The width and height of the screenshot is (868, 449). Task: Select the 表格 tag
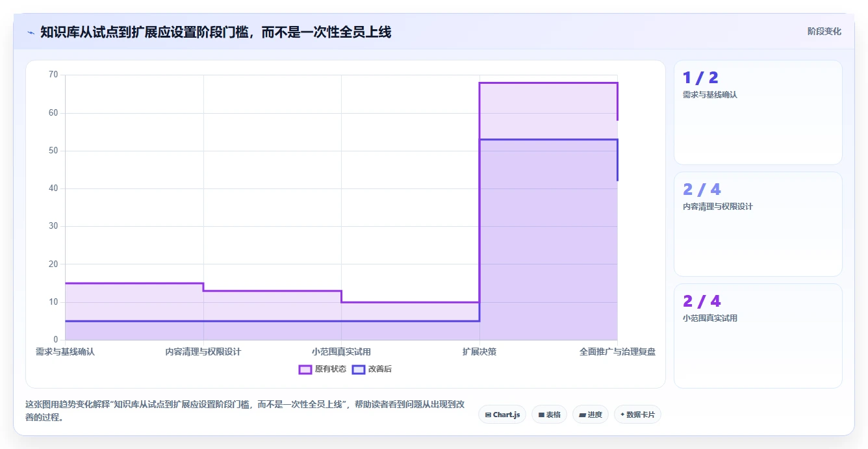click(549, 415)
